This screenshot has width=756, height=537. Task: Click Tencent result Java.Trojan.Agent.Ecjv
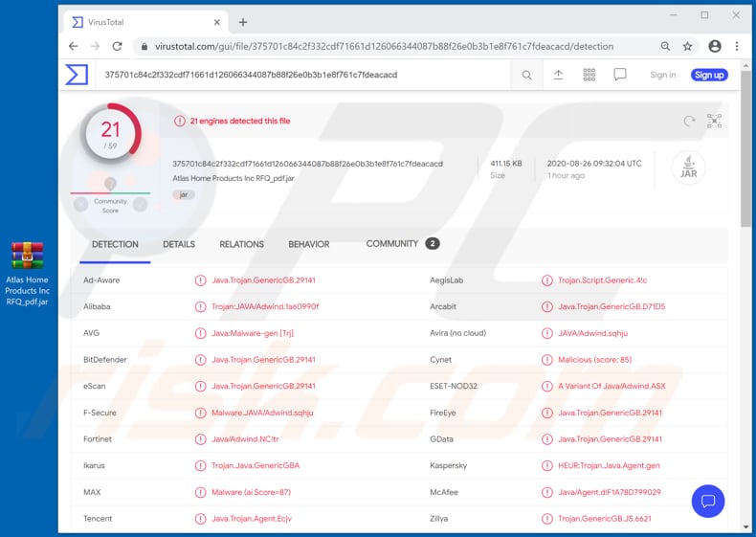click(252, 519)
